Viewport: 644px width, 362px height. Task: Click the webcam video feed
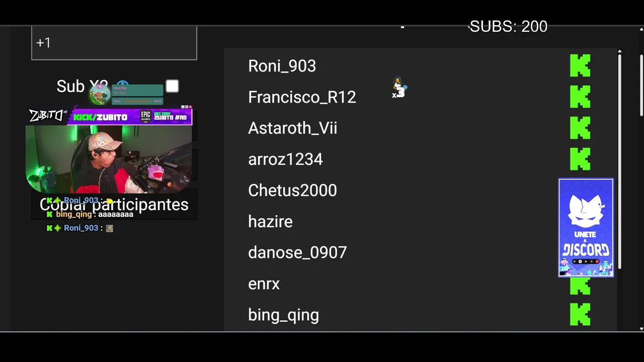click(109, 159)
